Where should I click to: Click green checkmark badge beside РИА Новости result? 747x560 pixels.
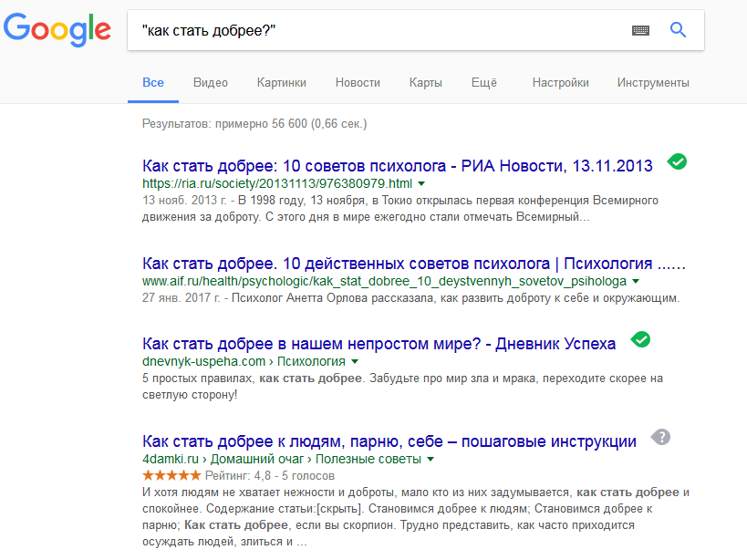[x=677, y=162]
